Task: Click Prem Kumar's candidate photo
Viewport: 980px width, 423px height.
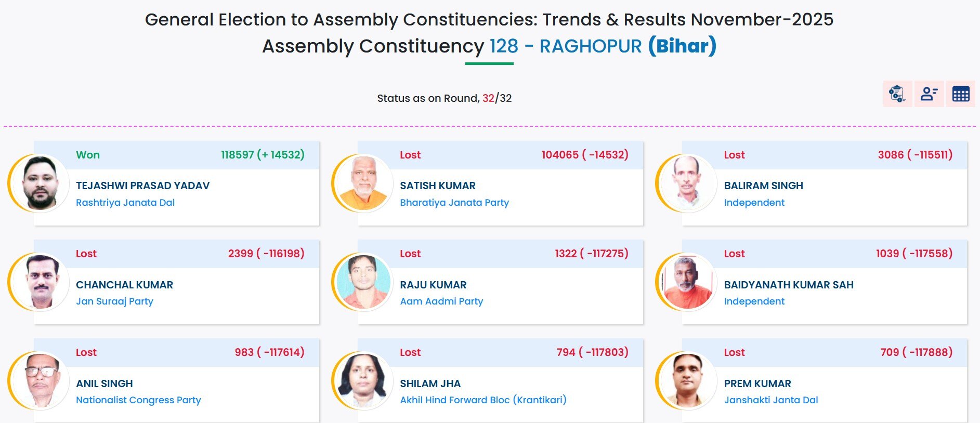Action: pos(688,381)
